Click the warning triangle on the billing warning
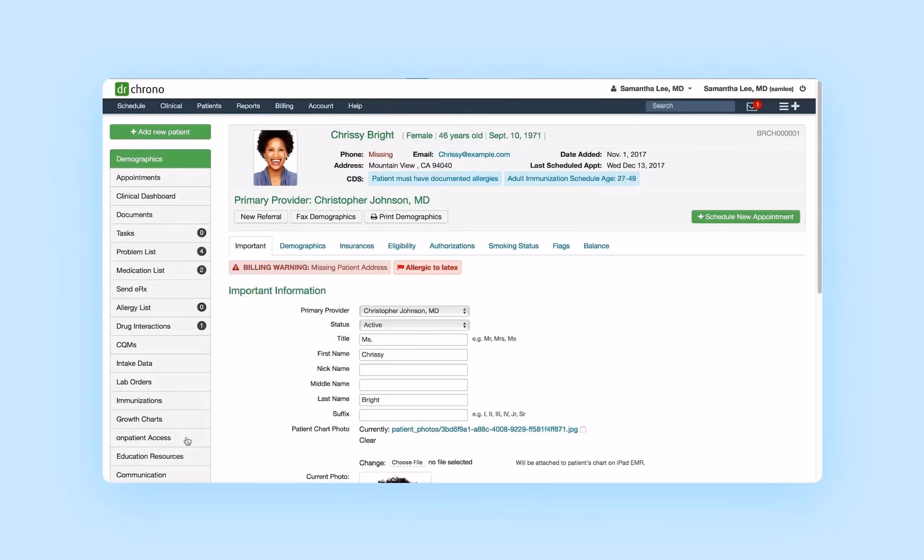Image resolution: width=924 pixels, height=560 pixels. [235, 267]
